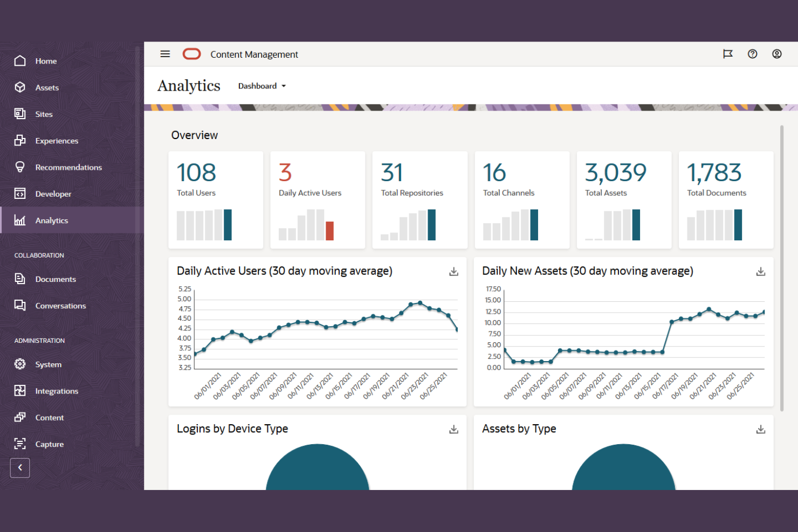
Task: Download Assets by Type chart
Action: pos(760,430)
